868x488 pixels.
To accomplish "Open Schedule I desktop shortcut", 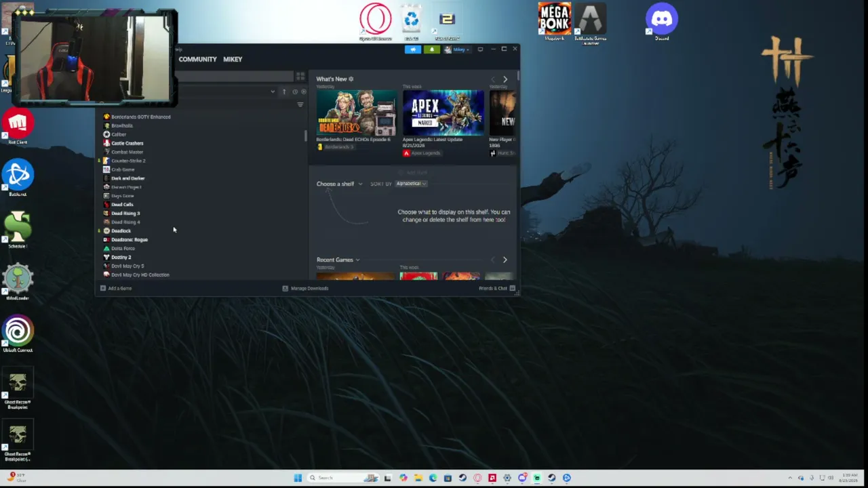I will [18, 230].
